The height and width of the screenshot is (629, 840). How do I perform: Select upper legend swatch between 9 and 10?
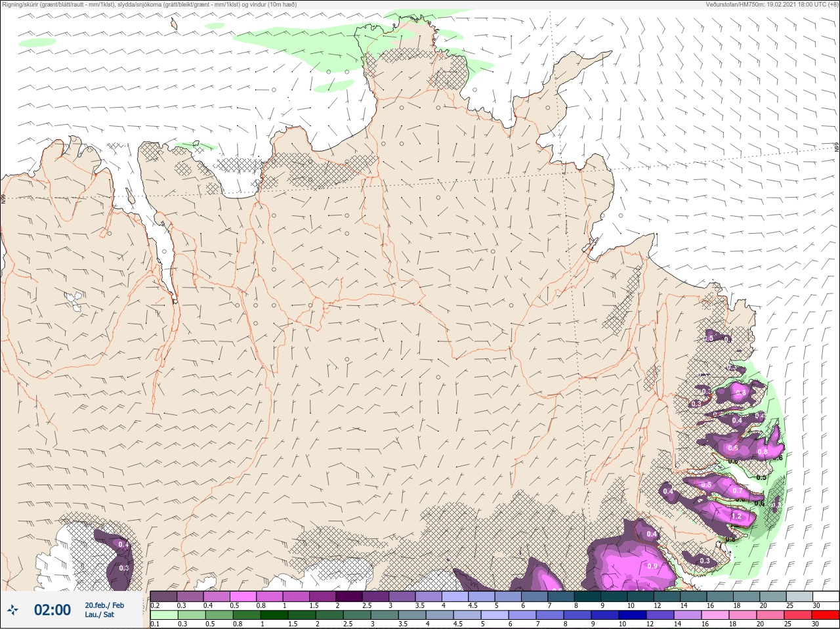[x=614, y=596]
